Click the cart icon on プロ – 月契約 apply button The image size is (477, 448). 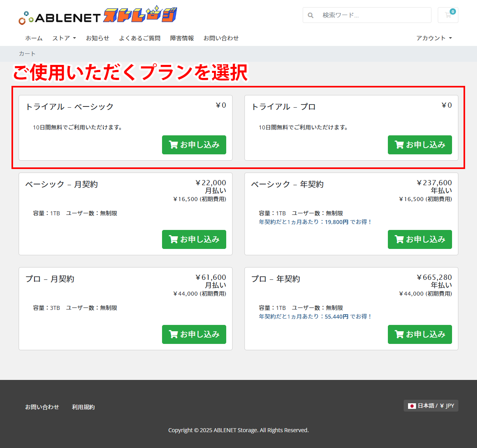pyautogui.click(x=173, y=334)
